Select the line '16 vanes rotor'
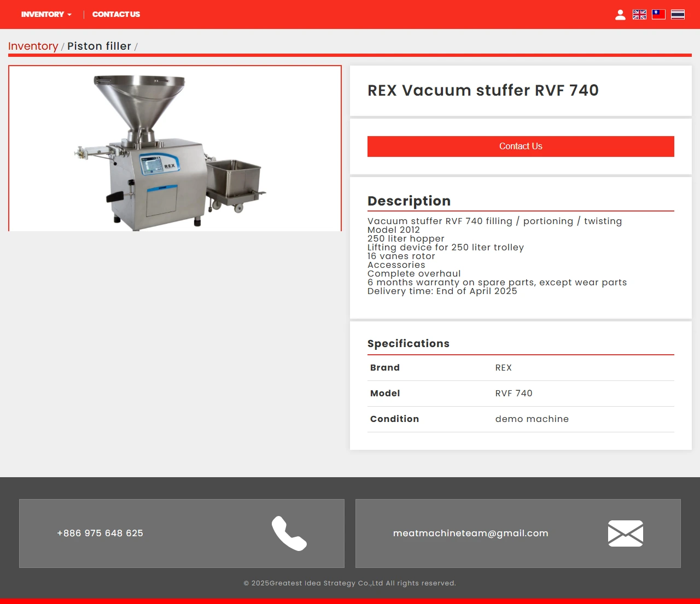 401,256
